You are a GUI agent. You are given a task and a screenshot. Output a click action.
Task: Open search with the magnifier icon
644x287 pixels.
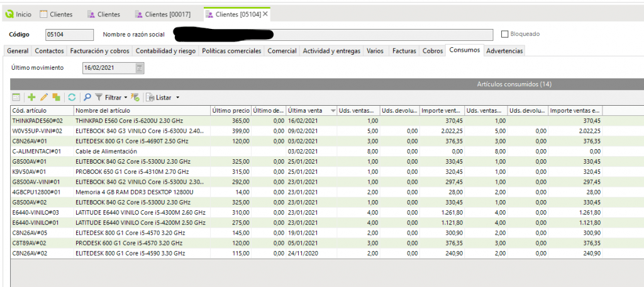[87, 98]
